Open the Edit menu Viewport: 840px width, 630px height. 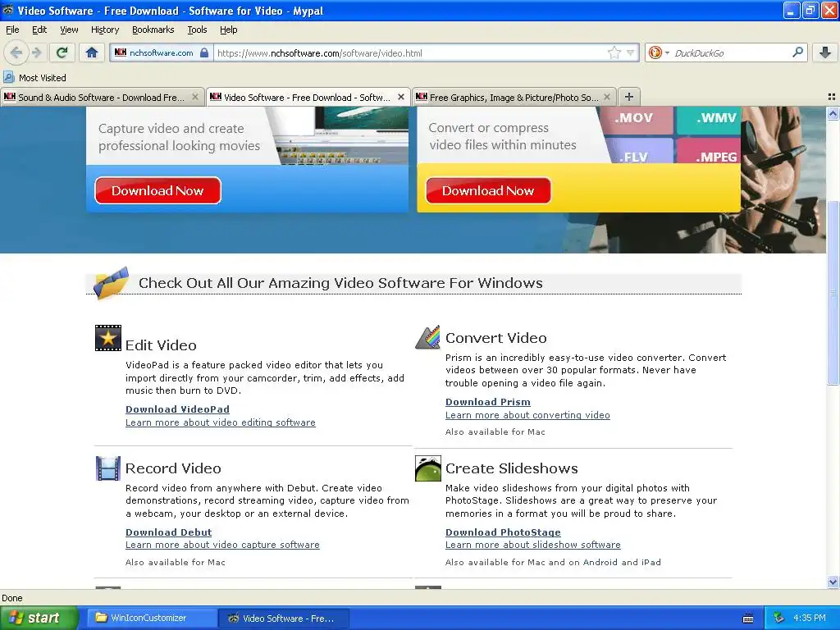click(x=39, y=30)
